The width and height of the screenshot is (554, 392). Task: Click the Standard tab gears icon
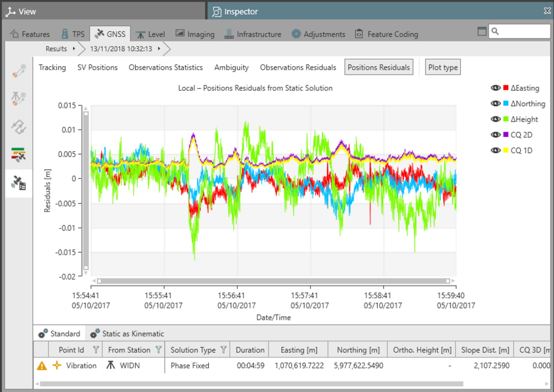pyautogui.click(x=43, y=333)
